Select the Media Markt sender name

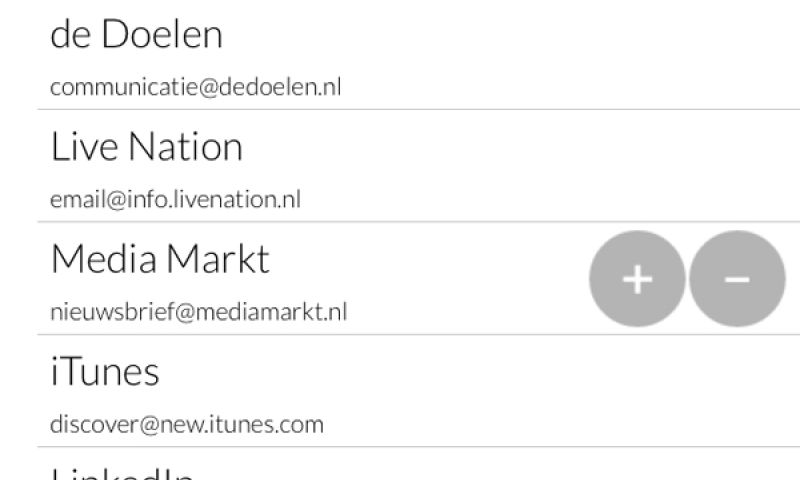(x=160, y=259)
